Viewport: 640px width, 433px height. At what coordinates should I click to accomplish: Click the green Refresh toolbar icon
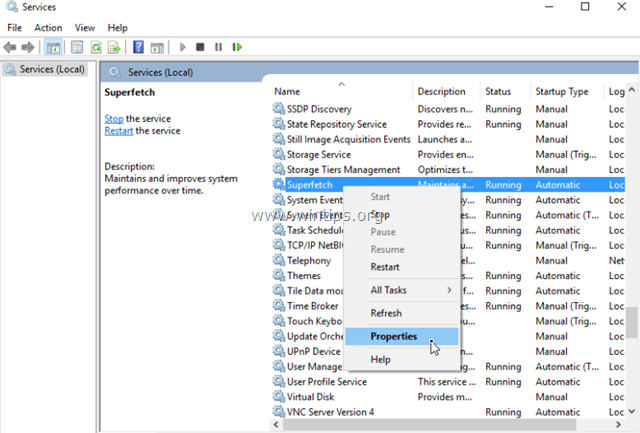coord(96,47)
